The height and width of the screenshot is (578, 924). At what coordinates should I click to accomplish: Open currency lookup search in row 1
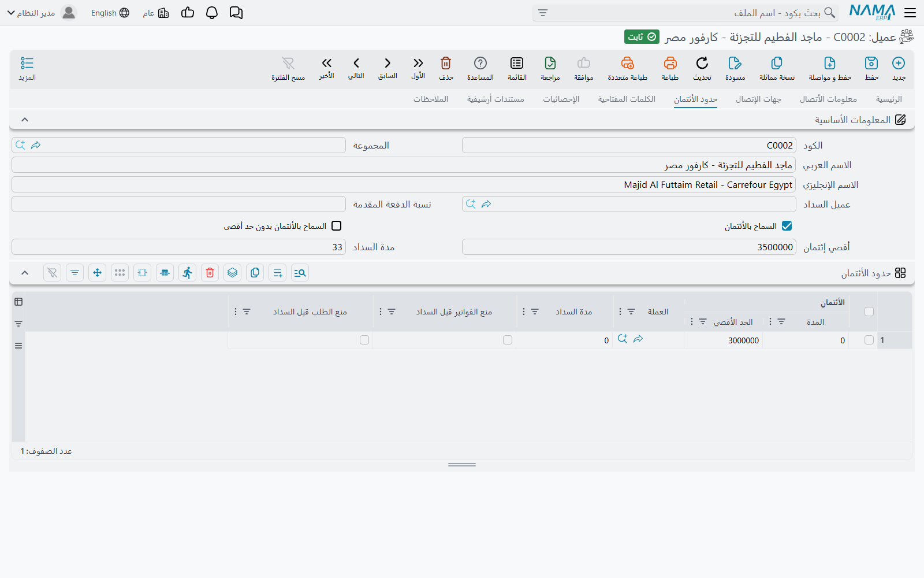click(x=623, y=339)
